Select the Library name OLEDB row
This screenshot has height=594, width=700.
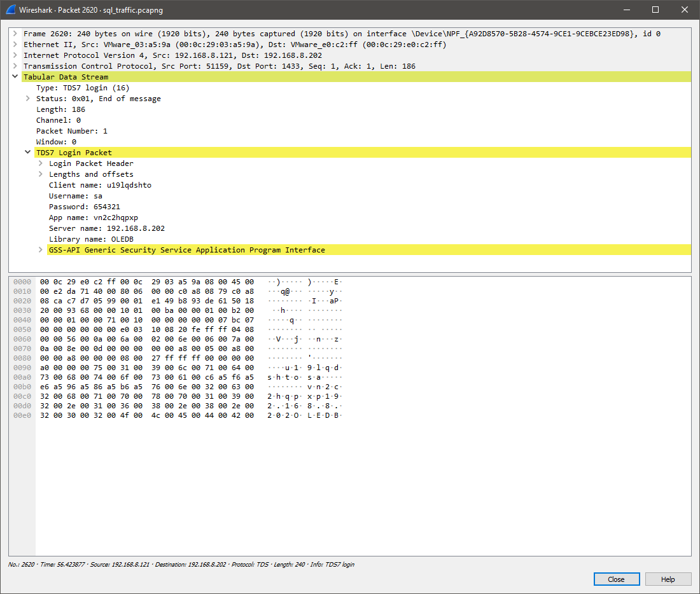[x=91, y=239]
